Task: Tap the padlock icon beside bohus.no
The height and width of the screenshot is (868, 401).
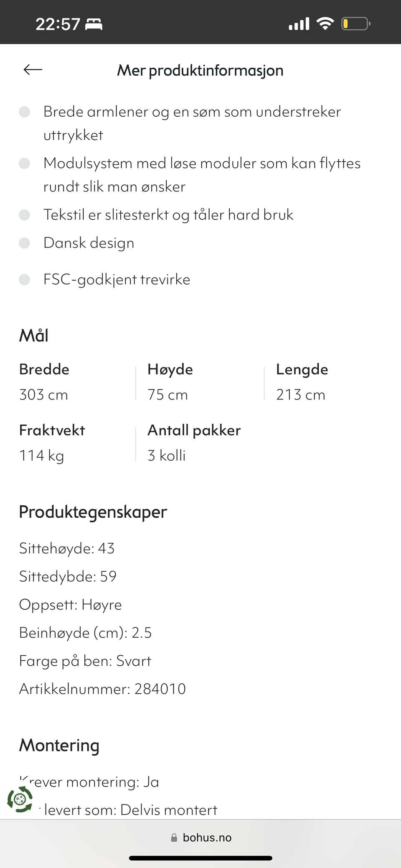Action: [x=174, y=837]
